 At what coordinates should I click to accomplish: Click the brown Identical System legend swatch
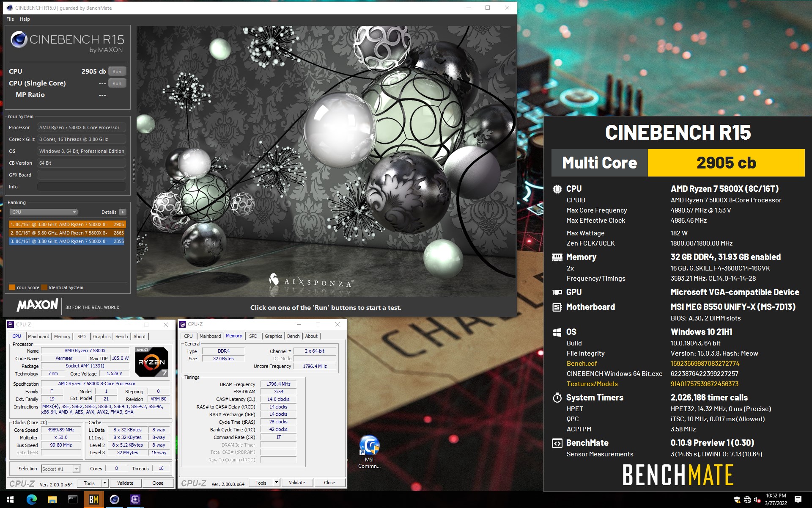coord(44,287)
